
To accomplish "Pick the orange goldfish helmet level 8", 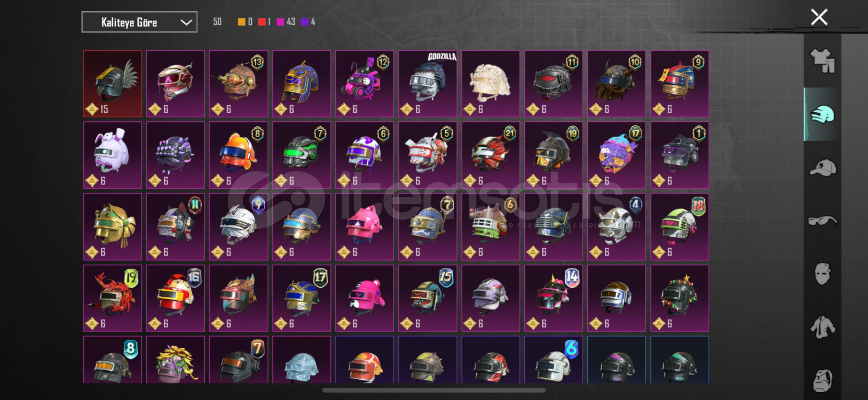I will (x=238, y=155).
